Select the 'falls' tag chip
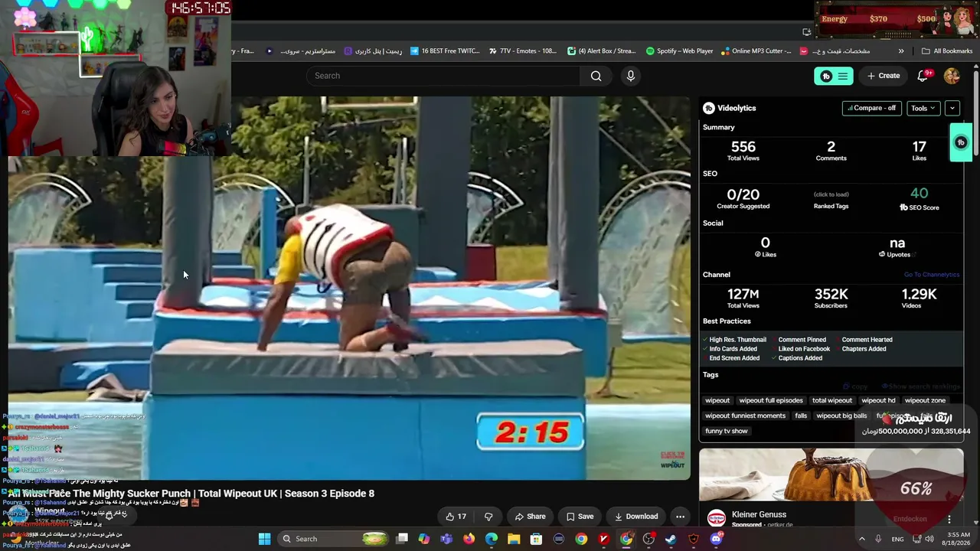The width and height of the screenshot is (980, 551). click(x=801, y=416)
